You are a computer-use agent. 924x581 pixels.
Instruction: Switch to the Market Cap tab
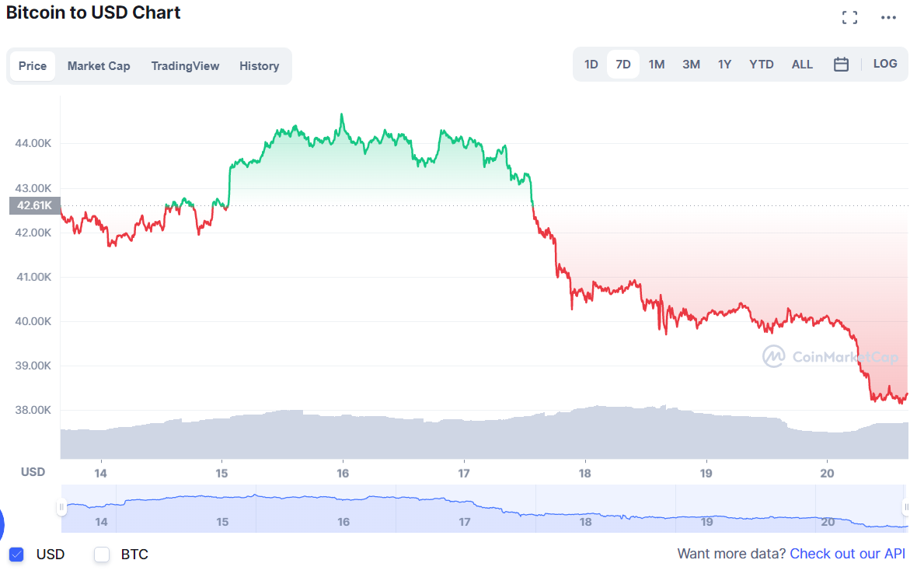point(99,66)
